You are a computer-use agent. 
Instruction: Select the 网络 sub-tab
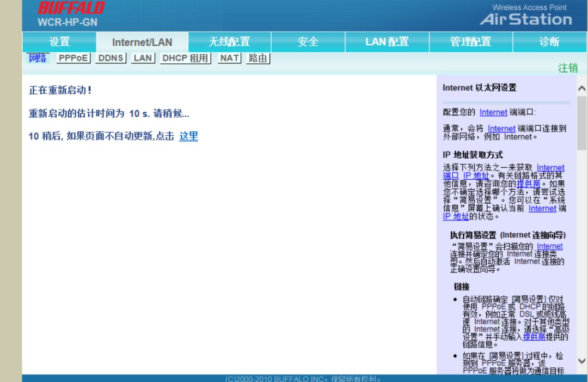37,58
